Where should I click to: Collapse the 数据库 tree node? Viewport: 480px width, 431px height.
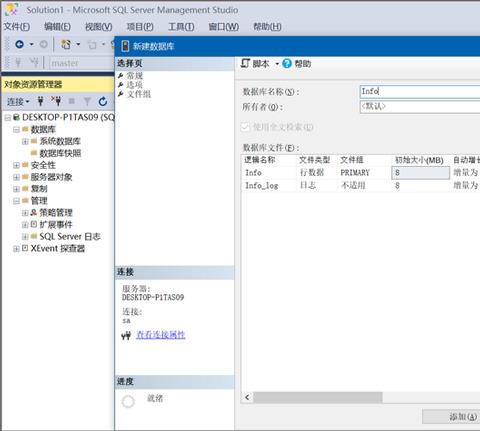tap(16, 129)
